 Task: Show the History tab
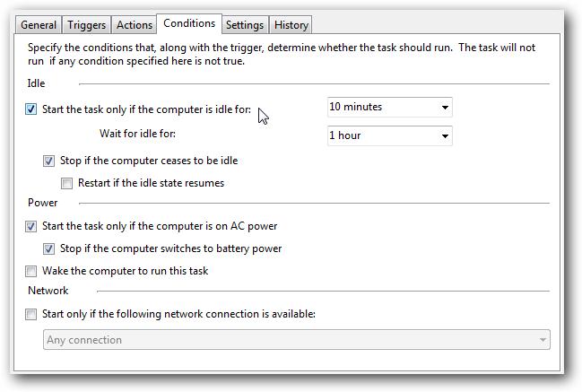pos(291,25)
